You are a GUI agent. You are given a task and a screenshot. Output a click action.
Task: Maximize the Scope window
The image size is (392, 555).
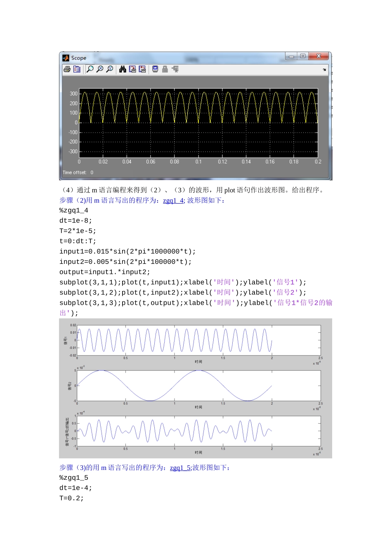coord(303,56)
